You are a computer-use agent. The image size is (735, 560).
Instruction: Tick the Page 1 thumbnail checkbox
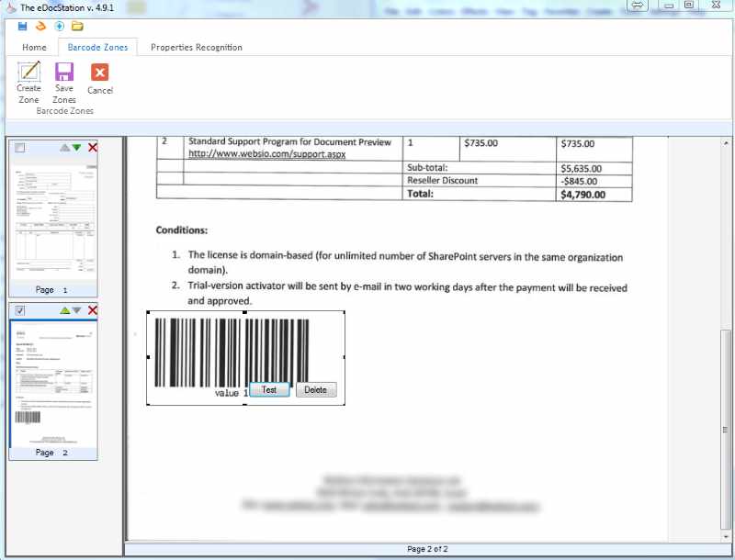tap(20, 148)
